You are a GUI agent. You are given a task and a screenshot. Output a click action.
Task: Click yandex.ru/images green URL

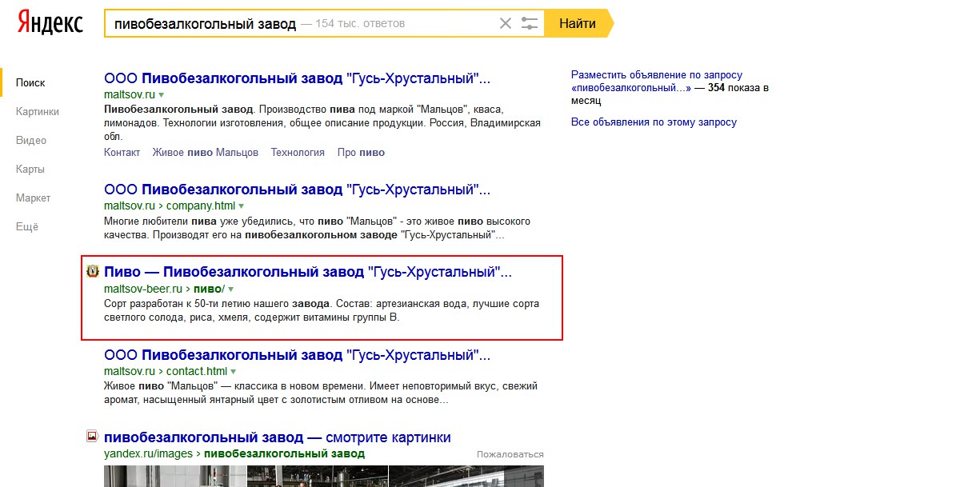tap(148, 453)
